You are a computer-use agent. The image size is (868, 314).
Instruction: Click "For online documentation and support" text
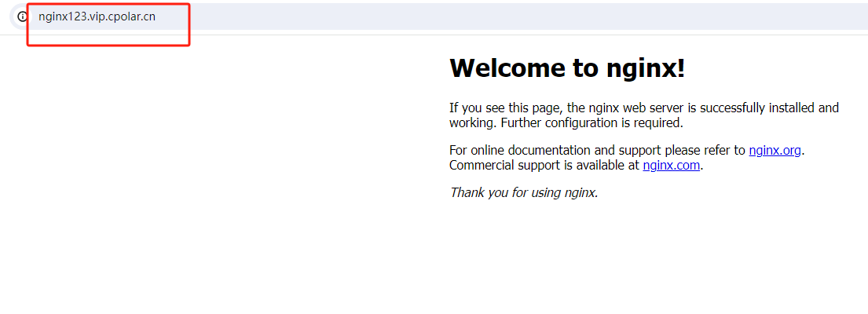click(555, 150)
